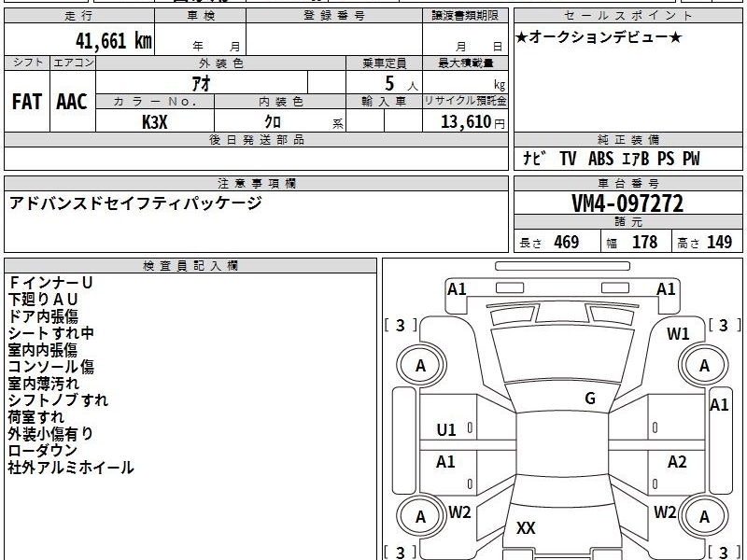This screenshot has height=560, width=747.
Task: Click the W1 mark on car diagram
Action: (678, 334)
